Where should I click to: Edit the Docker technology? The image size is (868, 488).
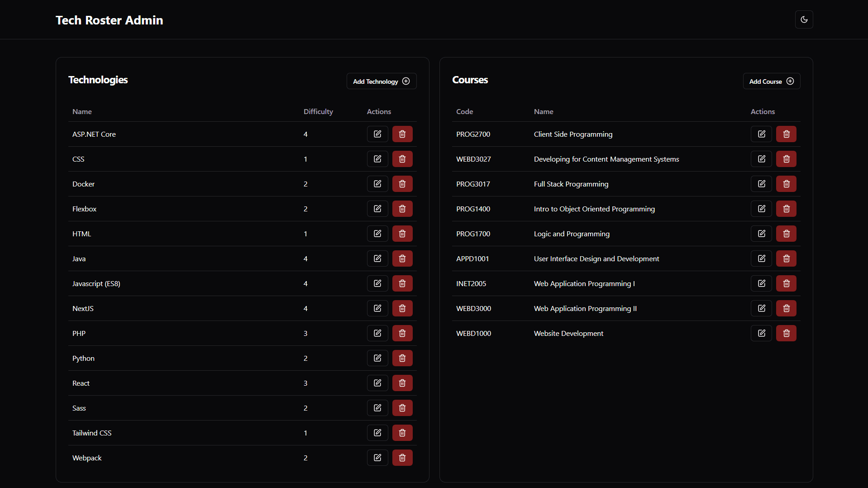tap(377, 184)
